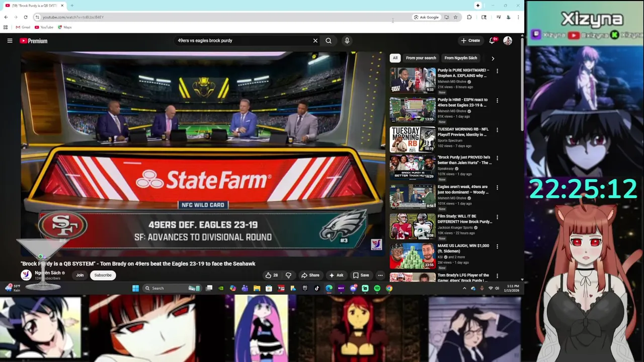This screenshot has width=644, height=362.
Task: Open options for MAKE US LAUGH video
Action: click(x=497, y=246)
